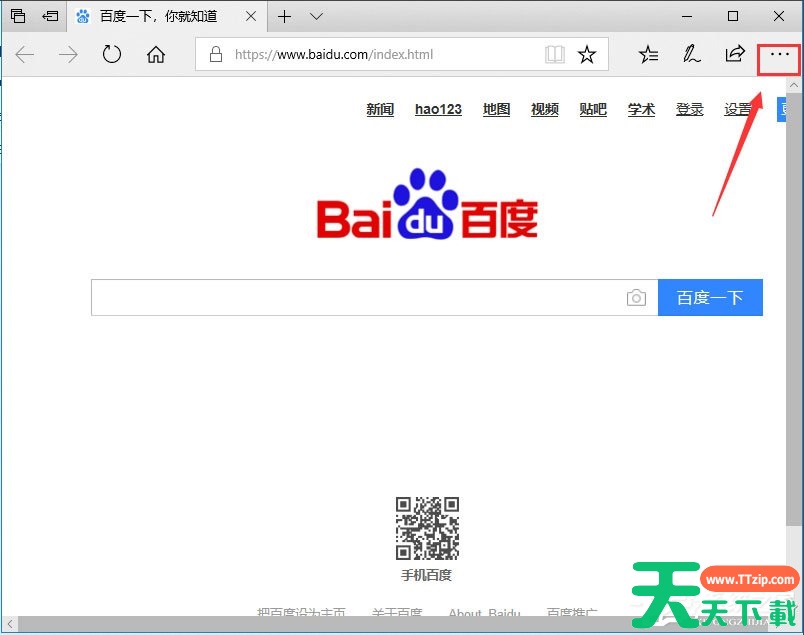Refresh the current page

(111, 54)
